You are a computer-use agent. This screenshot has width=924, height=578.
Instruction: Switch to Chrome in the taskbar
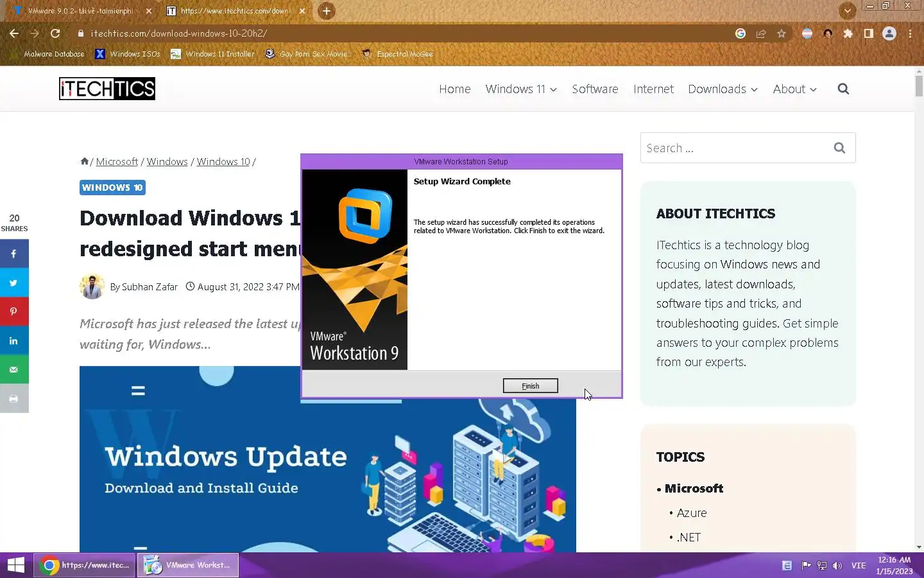point(84,565)
